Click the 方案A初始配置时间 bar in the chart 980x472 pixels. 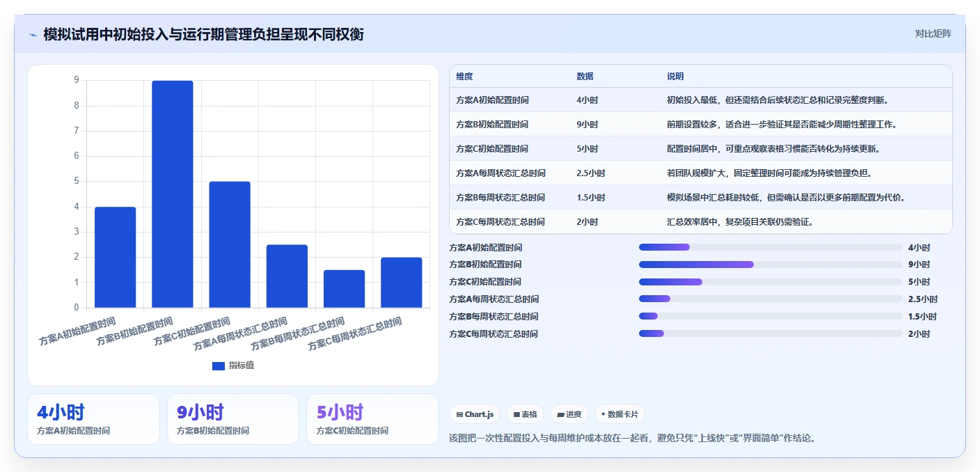click(x=116, y=257)
